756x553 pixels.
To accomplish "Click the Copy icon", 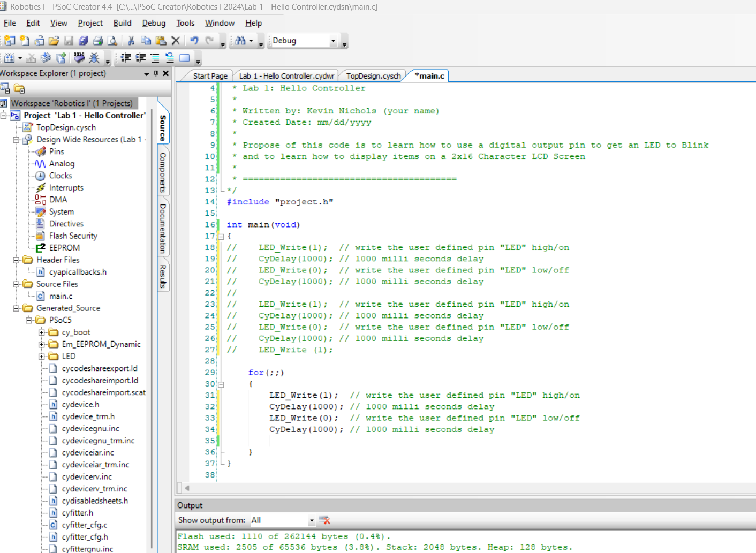I will [x=146, y=41].
